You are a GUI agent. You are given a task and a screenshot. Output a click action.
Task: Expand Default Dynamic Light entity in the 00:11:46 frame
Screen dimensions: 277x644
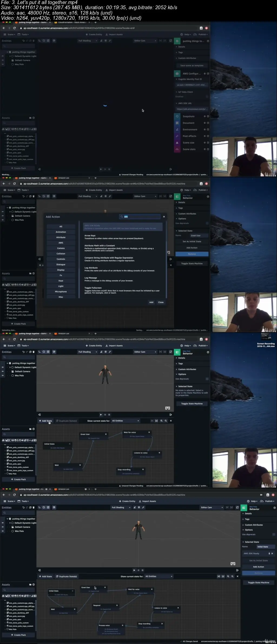coord(10,367)
